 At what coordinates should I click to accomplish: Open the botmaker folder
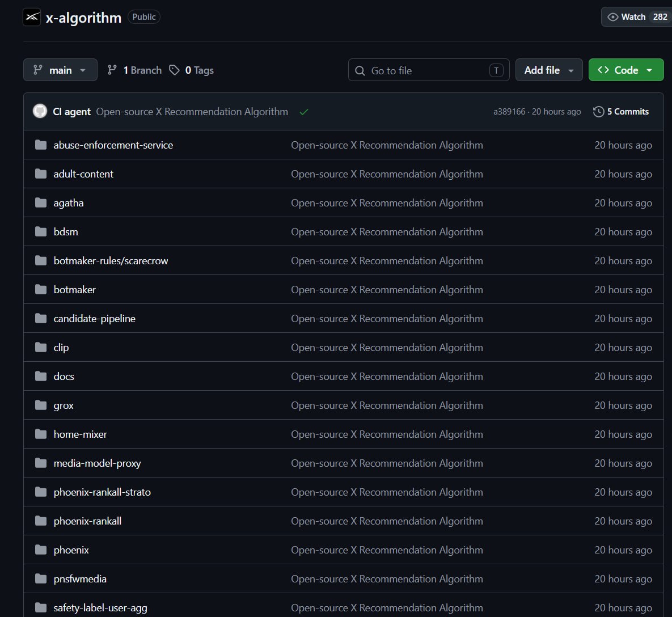pos(74,290)
